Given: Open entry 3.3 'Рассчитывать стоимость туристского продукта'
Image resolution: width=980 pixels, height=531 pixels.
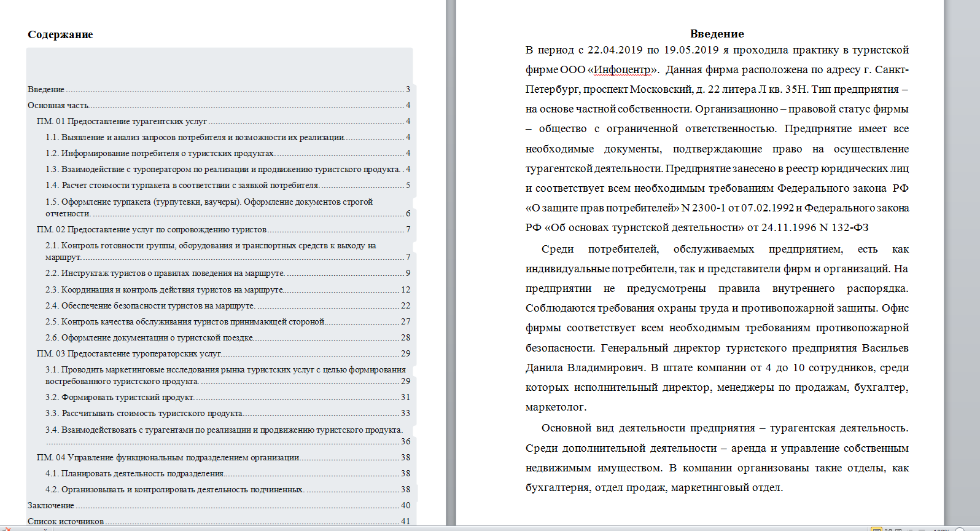Looking at the screenshot, I should click(x=228, y=414).
